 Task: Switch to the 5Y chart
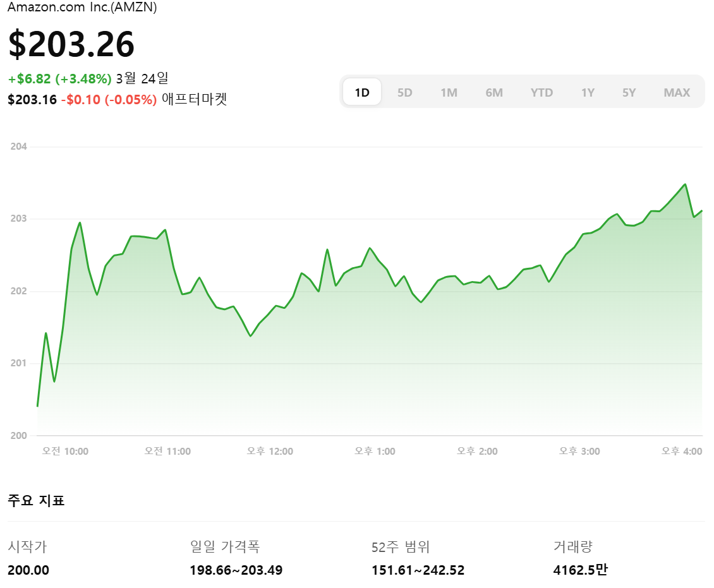tap(629, 92)
